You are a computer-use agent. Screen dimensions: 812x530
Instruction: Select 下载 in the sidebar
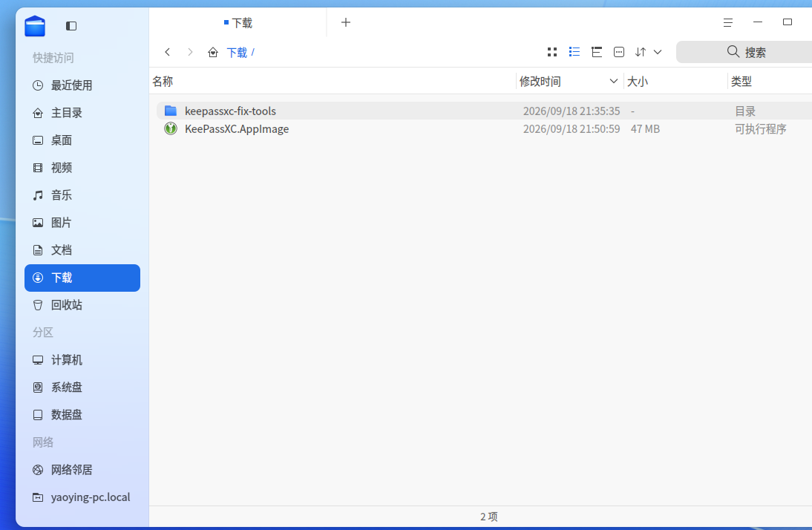coord(82,278)
